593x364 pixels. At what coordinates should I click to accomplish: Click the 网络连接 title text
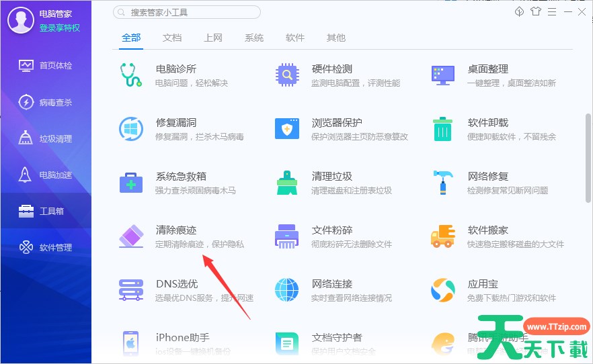[x=332, y=283]
